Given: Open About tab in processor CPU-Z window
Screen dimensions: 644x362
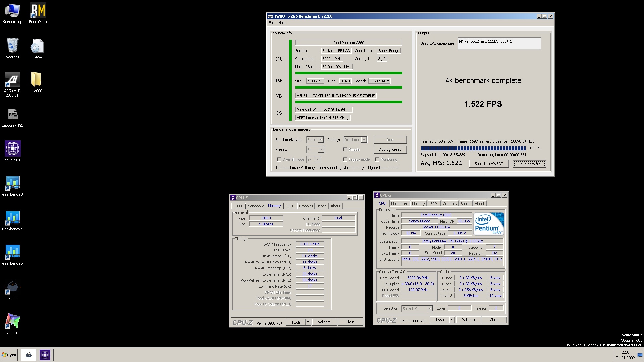Looking at the screenshot, I should coord(479,204).
